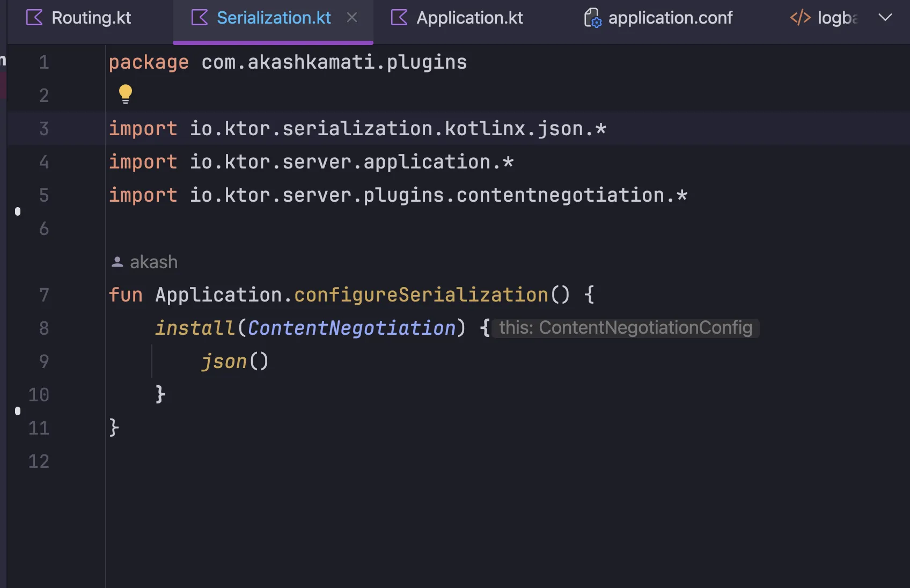Click the ContentNegotiationConfig inlay hint

tap(625, 328)
